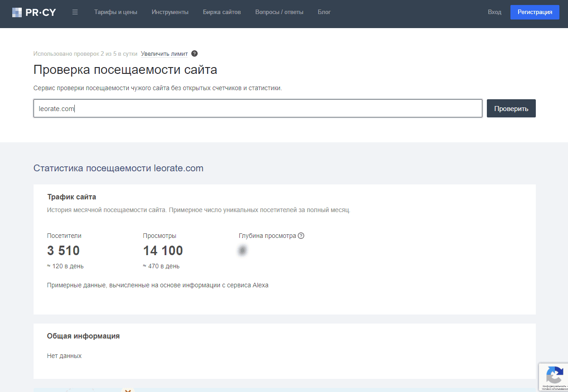Go to Биржа сайтов
568x392 pixels.
[222, 12]
